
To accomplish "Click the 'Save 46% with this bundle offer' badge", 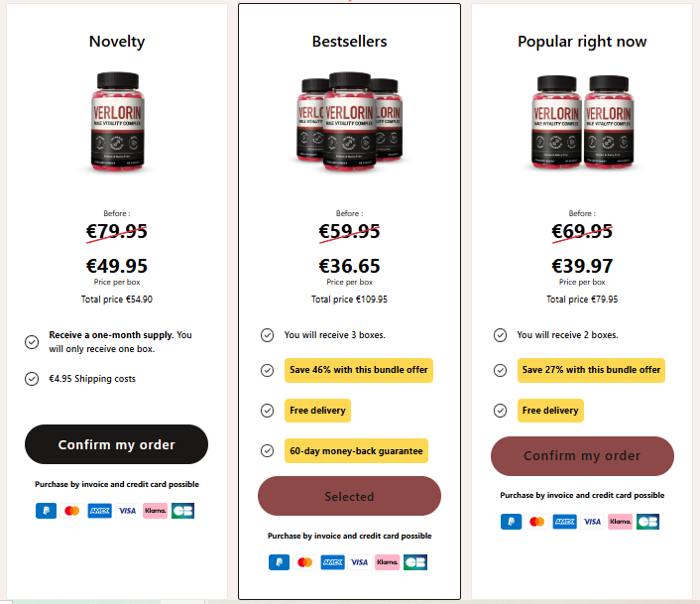I will [x=359, y=370].
